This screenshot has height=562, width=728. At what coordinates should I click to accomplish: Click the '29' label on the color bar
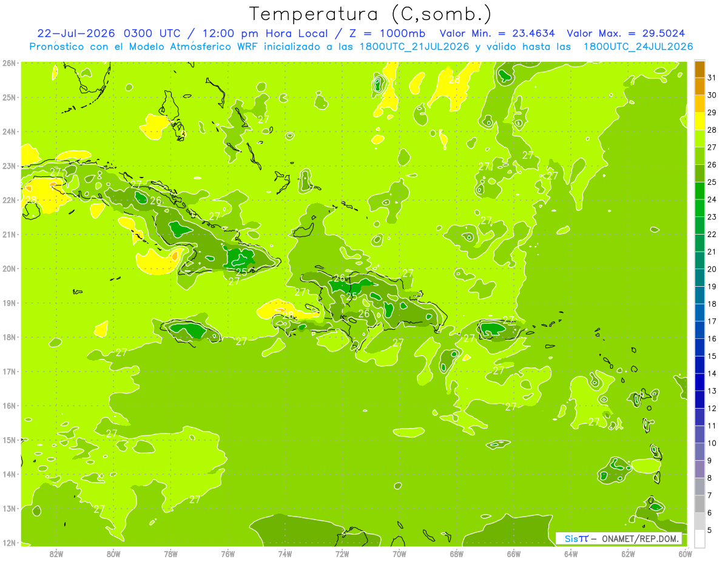(712, 112)
